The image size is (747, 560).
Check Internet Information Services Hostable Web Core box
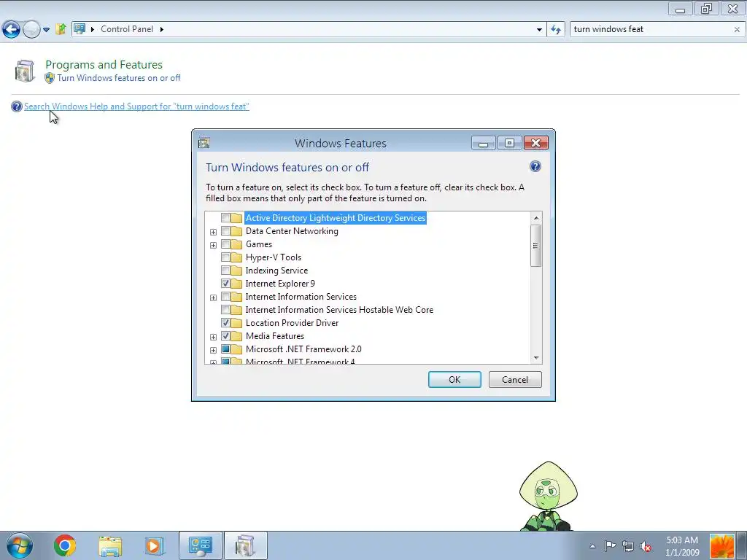226,309
